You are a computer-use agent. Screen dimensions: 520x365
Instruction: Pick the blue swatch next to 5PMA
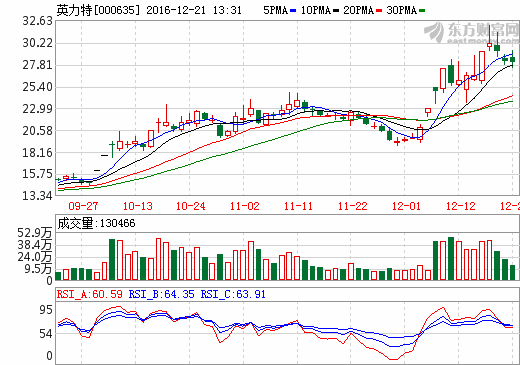pyautogui.click(x=293, y=11)
